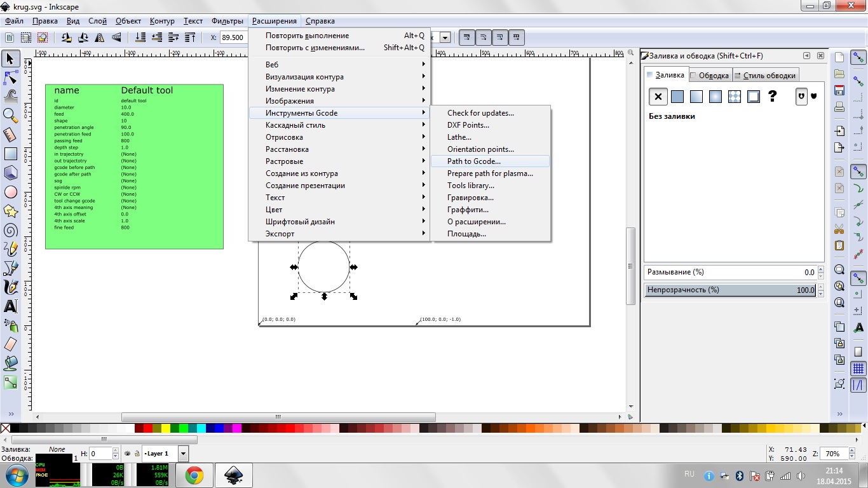Select the Gradient tool
Viewport: 868px width, 488px height.
pyautogui.click(x=10, y=383)
